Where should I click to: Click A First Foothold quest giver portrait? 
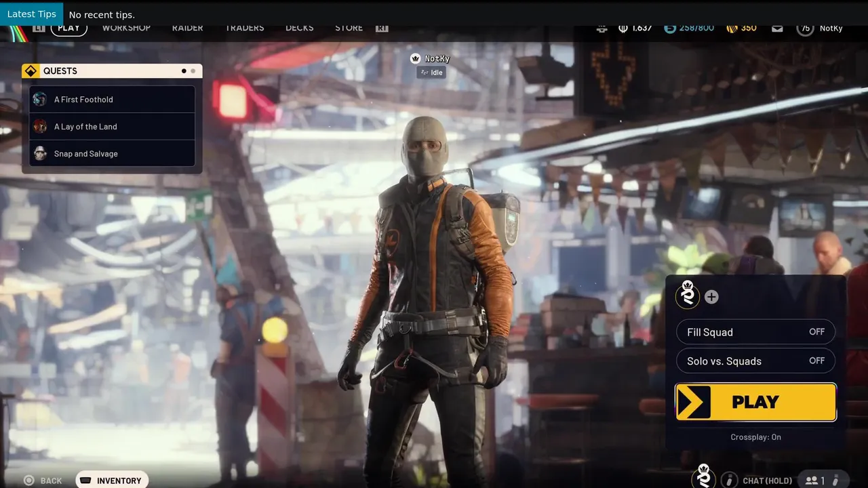click(40, 100)
